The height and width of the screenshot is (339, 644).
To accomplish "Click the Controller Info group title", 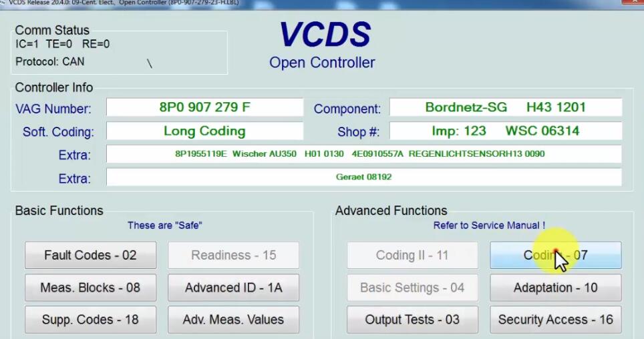I will (x=54, y=87).
